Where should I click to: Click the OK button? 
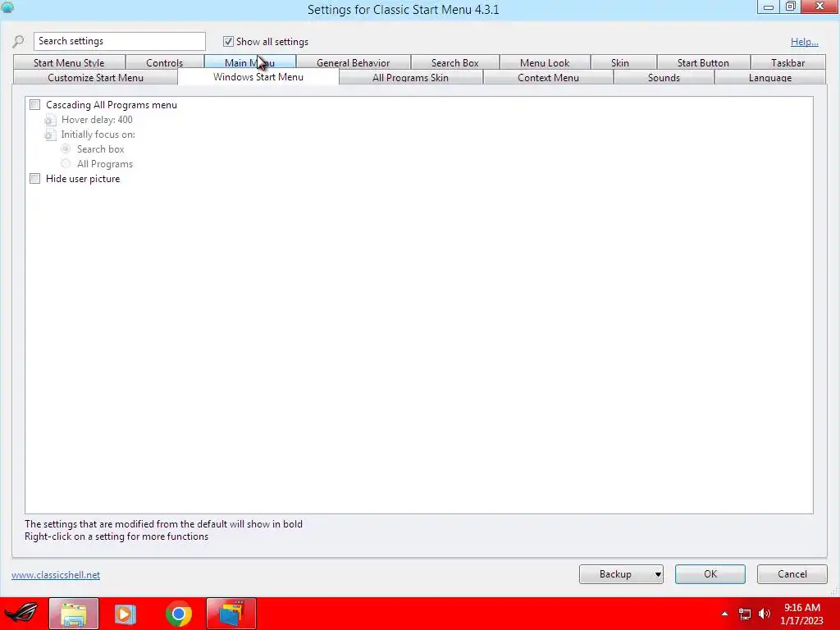[x=710, y=574]
